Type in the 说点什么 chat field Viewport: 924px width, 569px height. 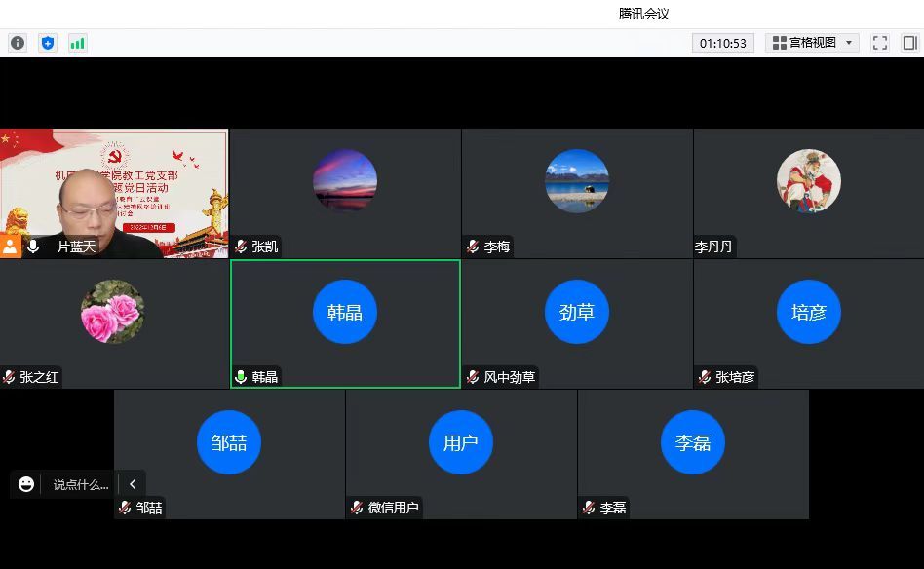pos(81,484)
